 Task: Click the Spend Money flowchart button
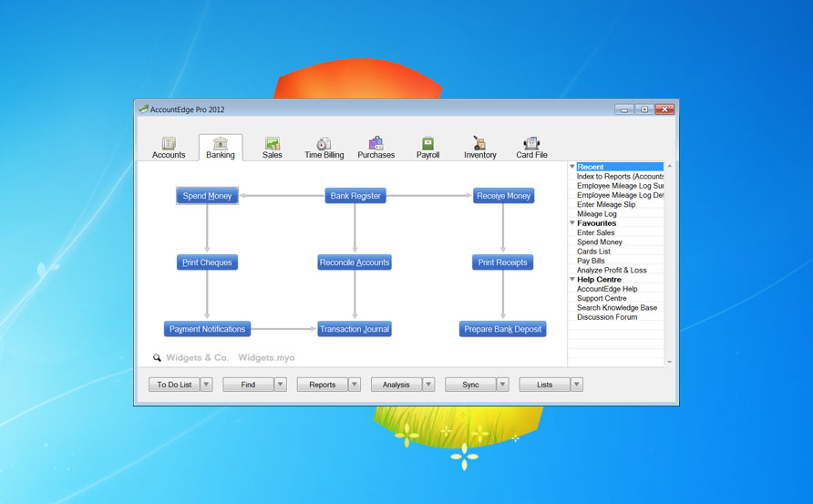pyautogui.click(x=208, y=196)
